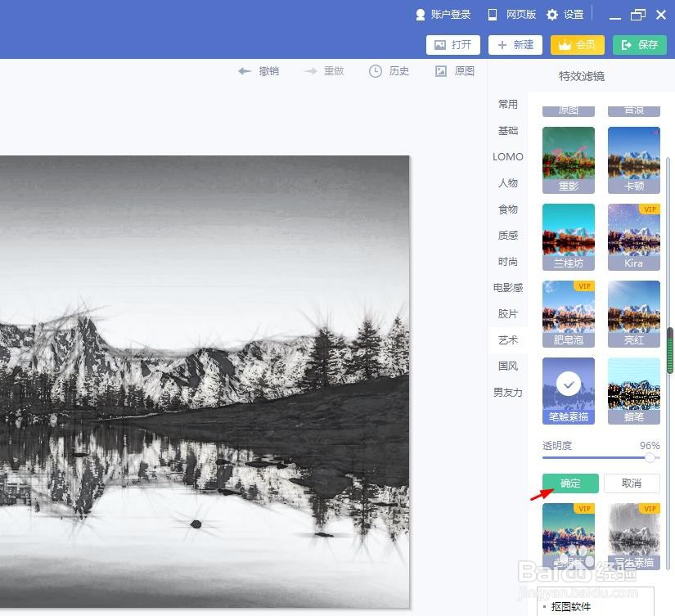This screenshot has width=675, height=616.
Task: Open the 电影感 filter category
Action: (x=508, y=288)
